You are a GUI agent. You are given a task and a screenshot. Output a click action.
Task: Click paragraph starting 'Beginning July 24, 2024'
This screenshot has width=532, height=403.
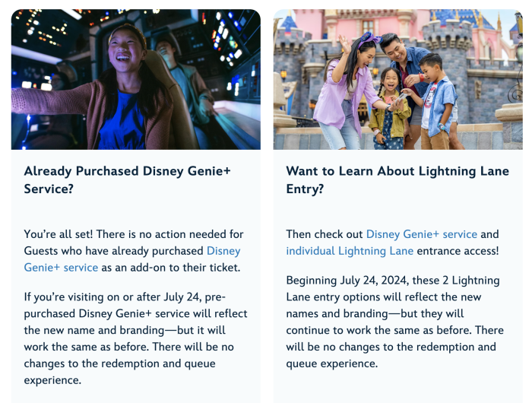click(394, 322)
